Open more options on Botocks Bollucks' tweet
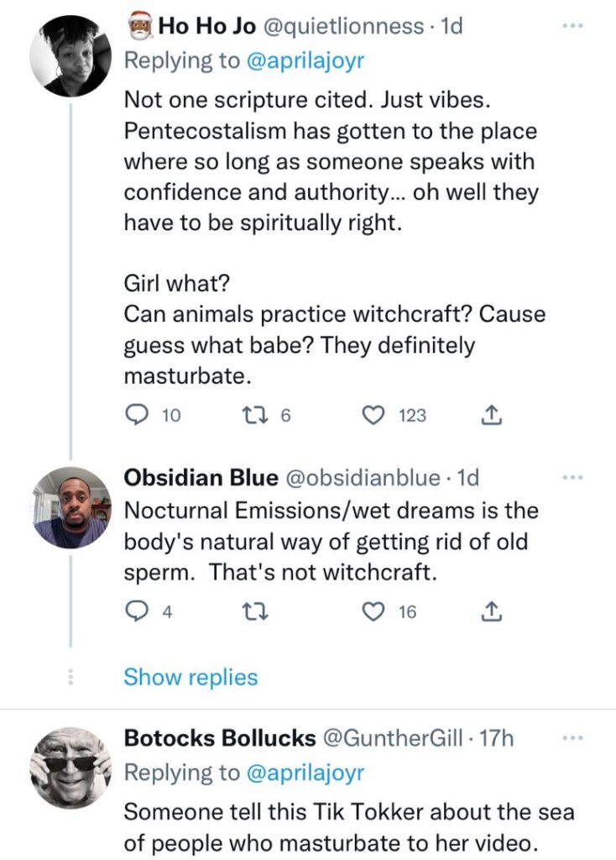This screenshot has width=616, height=860. click(573, 738)
